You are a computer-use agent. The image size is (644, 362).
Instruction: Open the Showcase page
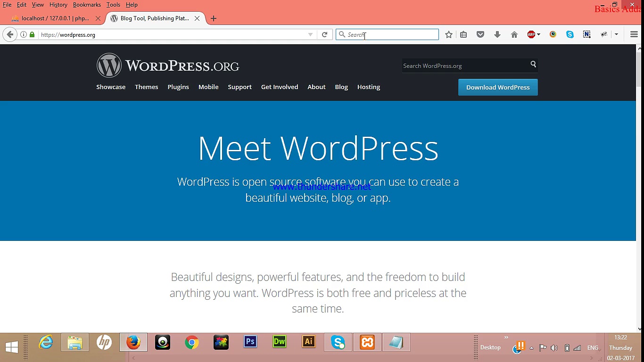111,87
